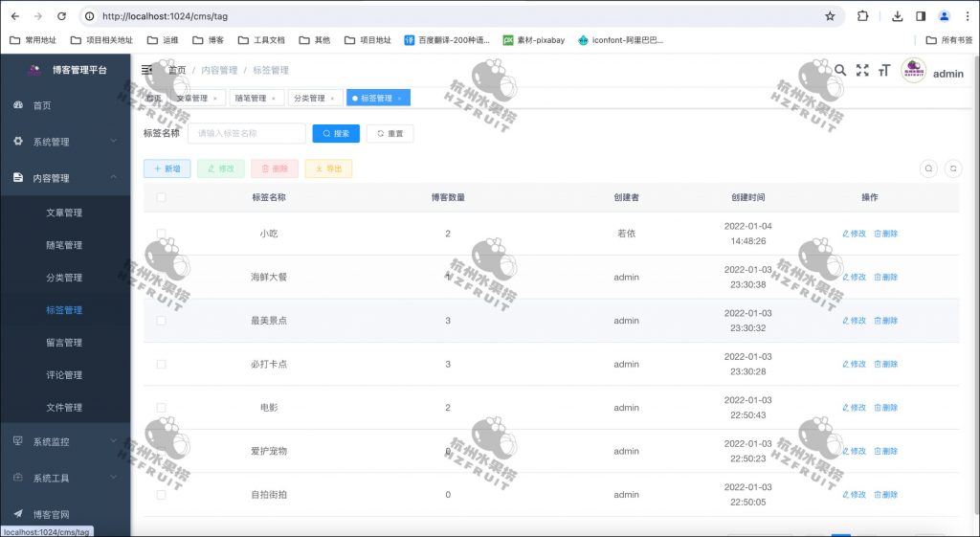Click the table refresh circle icon
This screenshot has height=537, width=980.
pyautogui.click(x=953, y=168)
